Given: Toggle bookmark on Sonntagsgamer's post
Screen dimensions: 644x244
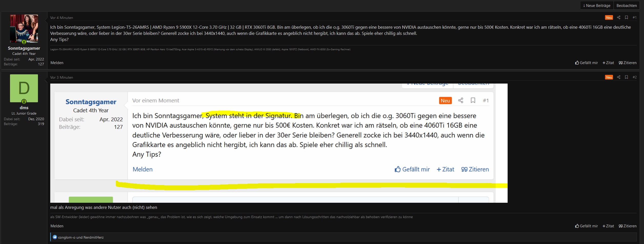Looking at the screenshot, I should click(x=626, y=17).
